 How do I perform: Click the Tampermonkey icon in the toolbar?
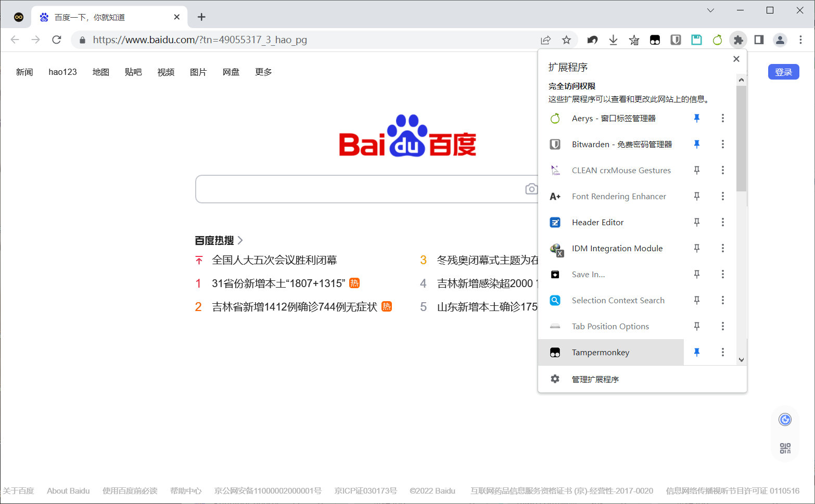click(655, 40)
